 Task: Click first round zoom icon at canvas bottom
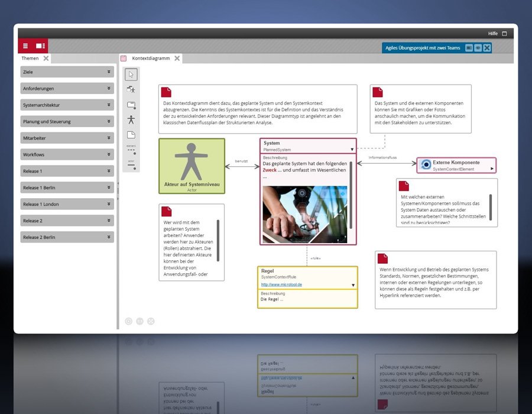tap(129, 321)
